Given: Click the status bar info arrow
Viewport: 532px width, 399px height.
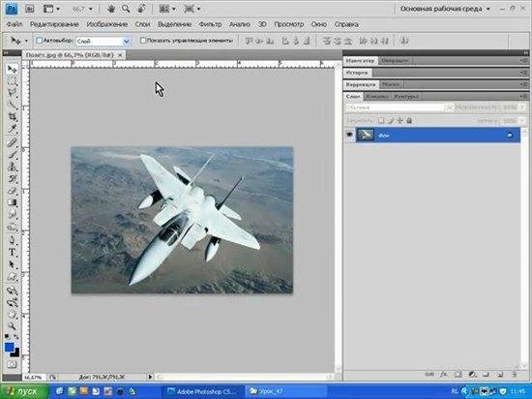Looking at the screenshot, I should [150, 377].
